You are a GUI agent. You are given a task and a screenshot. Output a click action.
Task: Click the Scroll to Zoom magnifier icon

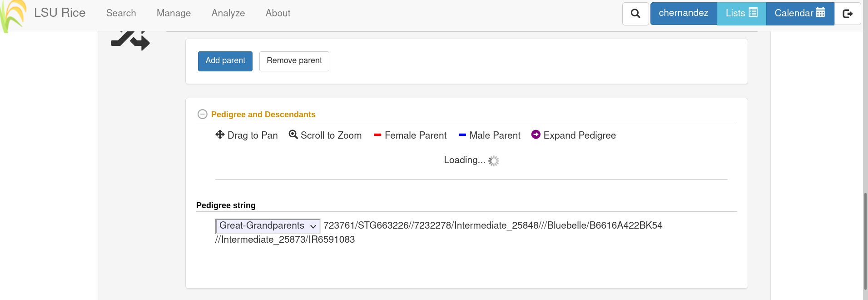pos(293,135)
